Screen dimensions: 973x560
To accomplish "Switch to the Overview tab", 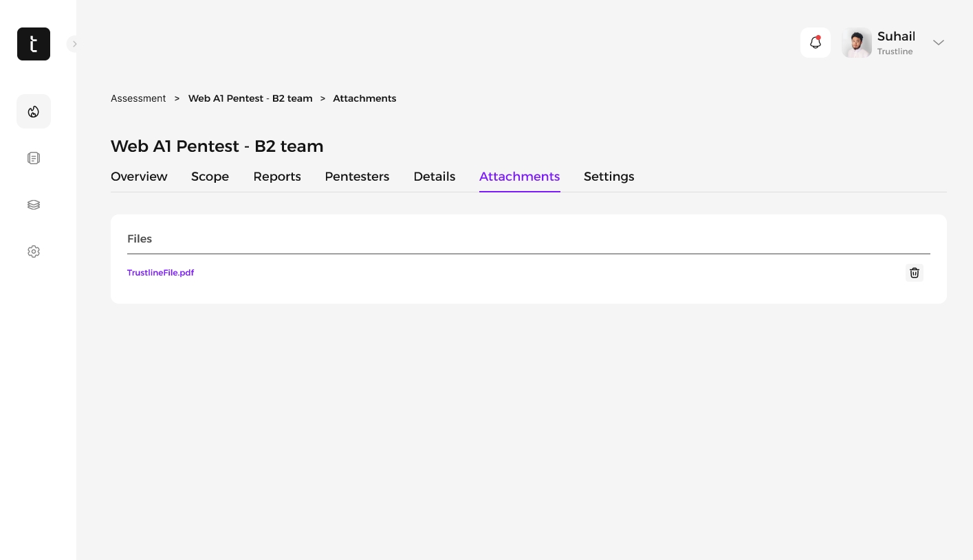I will pyautogui.click(x=139, y=177).
